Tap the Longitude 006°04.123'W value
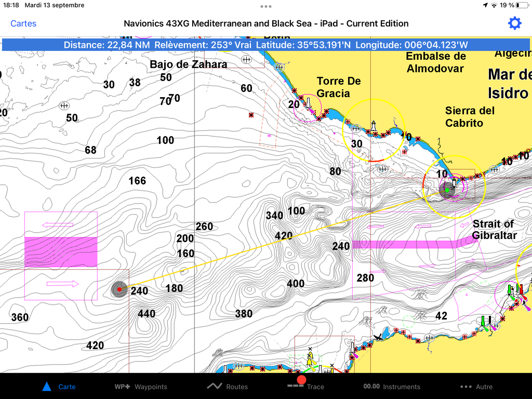This screenshot has height=399, width=532. pos(411,45)
